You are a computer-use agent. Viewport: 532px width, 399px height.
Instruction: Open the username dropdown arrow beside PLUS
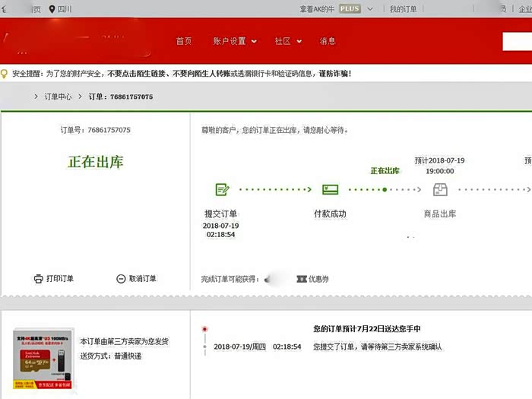tap(371, 9)
